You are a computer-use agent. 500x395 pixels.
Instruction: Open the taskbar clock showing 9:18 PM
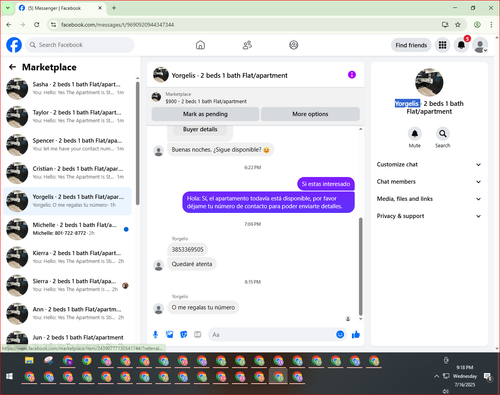click(465, 376)
